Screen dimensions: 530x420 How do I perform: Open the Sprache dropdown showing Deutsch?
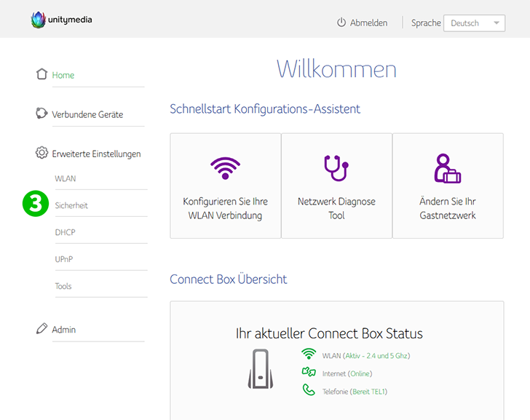coord(474,23)
